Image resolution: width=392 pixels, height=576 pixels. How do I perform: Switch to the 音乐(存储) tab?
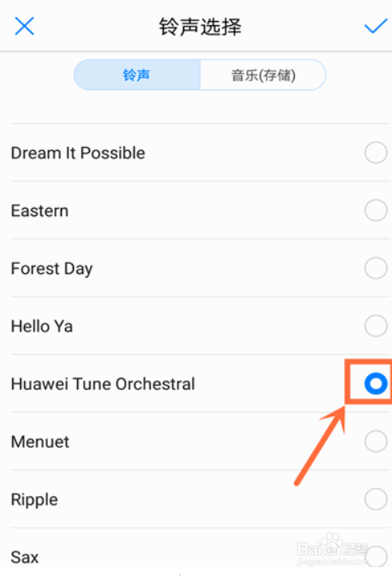tap(263, 75)
